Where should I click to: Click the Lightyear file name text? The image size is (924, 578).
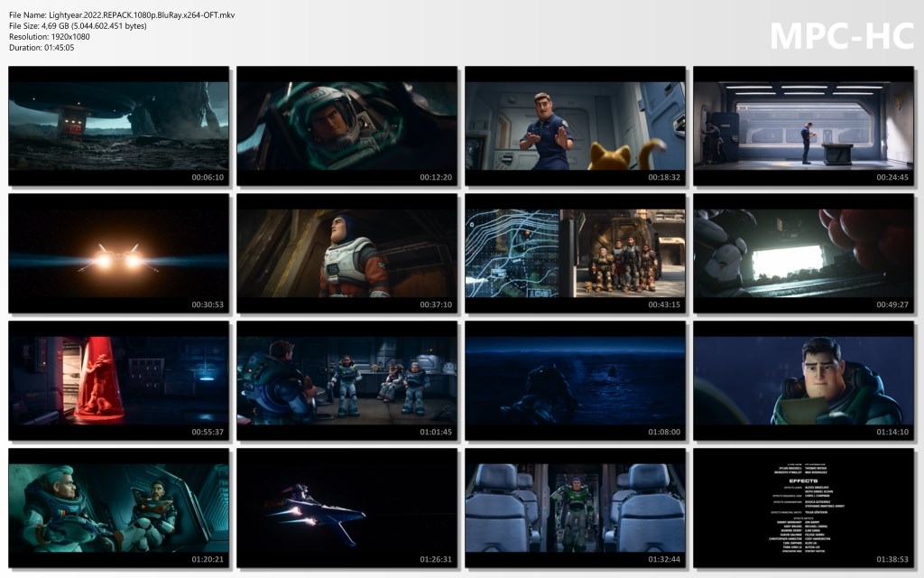point(122,15)
